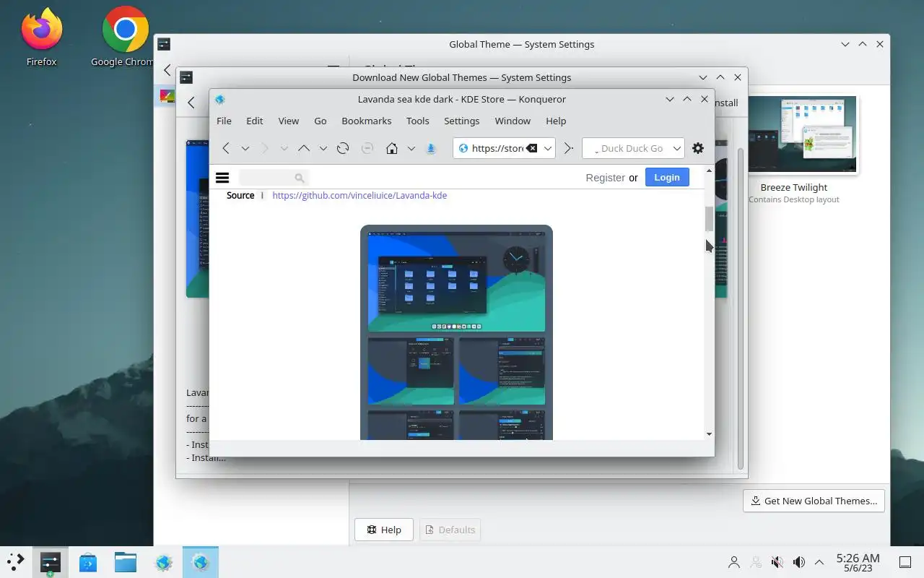Click the page scrollbar up arrow
Image resolution: width=924 pixels, height=578 pixels.
pos(709,171)
